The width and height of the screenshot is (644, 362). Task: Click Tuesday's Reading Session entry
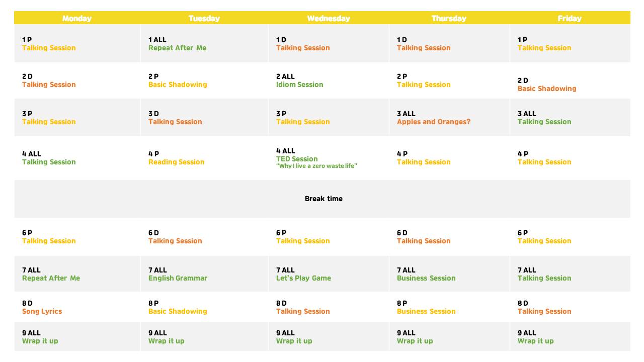tap(176, 162)
